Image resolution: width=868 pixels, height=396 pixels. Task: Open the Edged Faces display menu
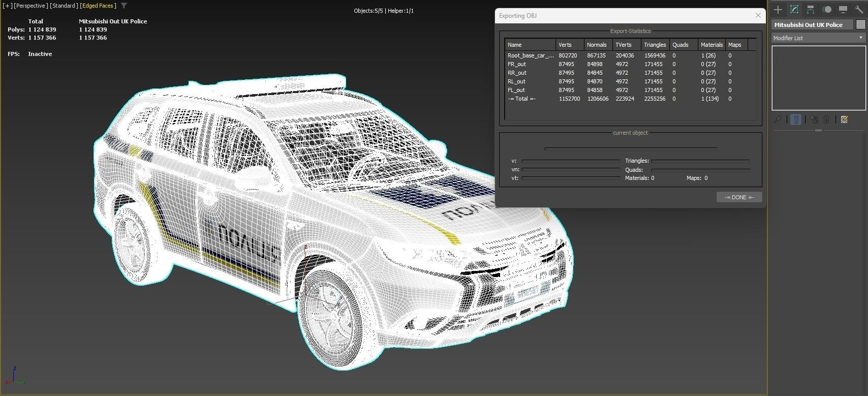click(98, 6)
